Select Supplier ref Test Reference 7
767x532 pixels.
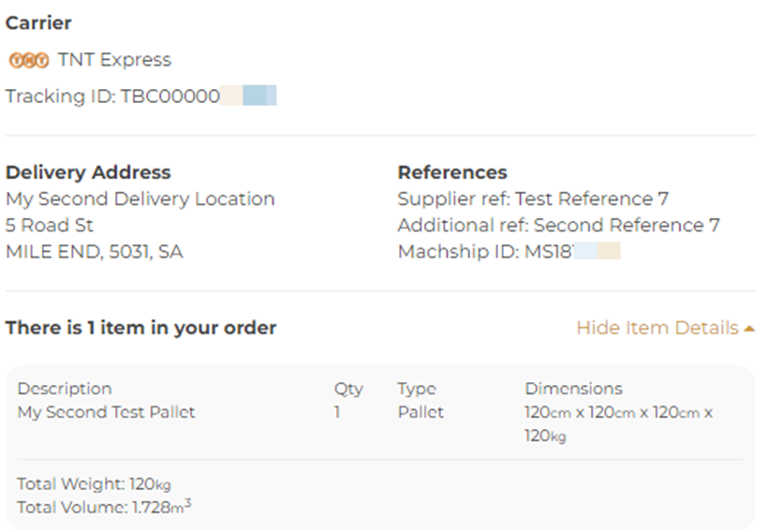pos(533,199)
